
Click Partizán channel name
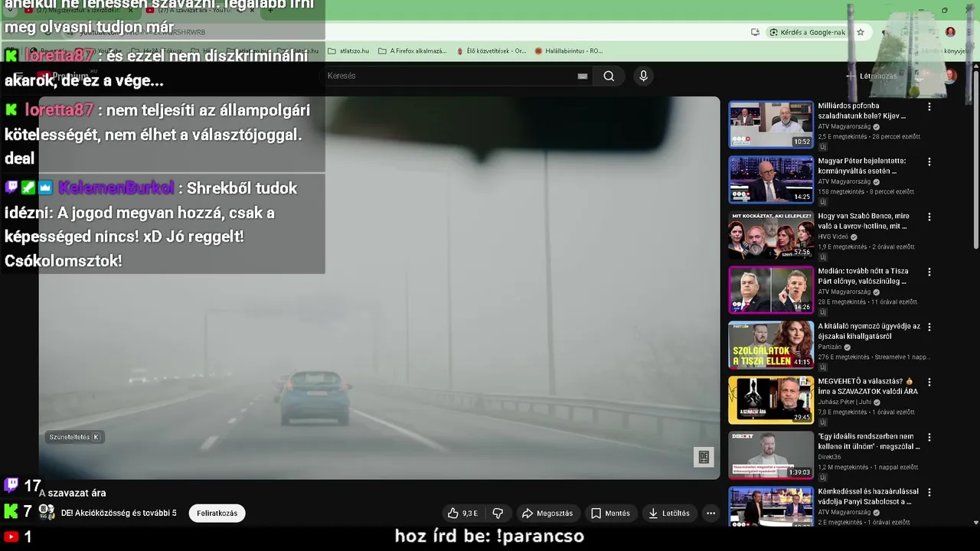tap(830, 347)
